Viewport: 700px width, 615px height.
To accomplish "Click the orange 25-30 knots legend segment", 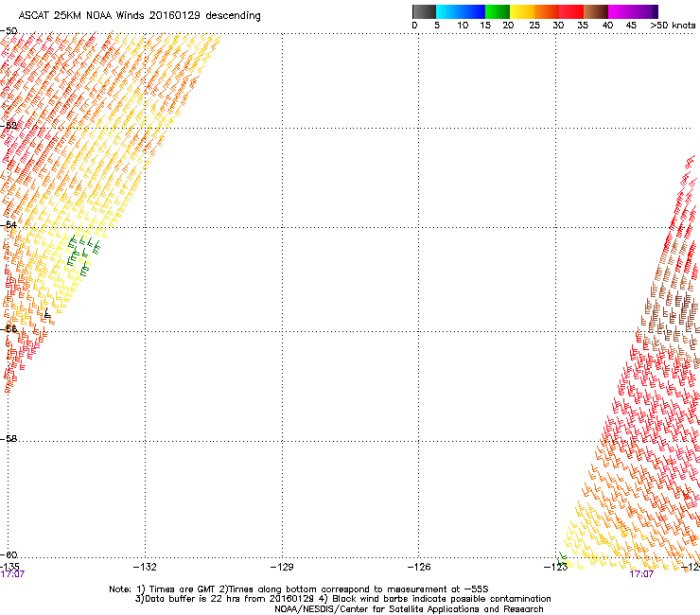I will 547,11.
